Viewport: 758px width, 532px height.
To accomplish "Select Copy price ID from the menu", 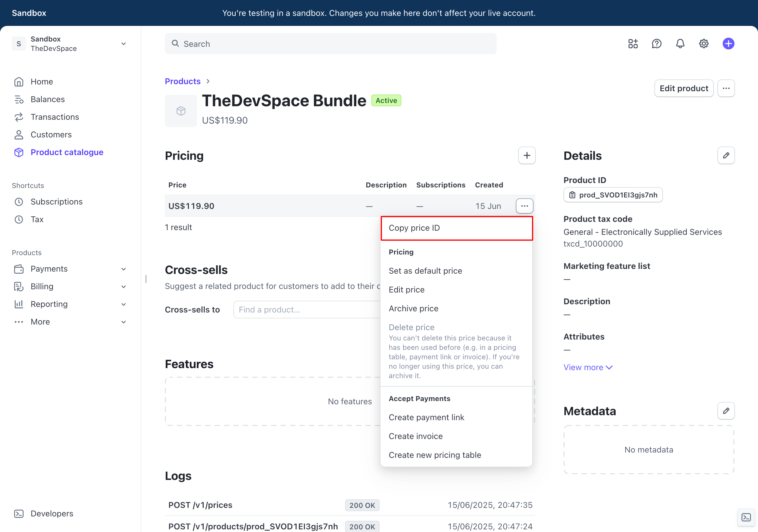I will (457, 228).
